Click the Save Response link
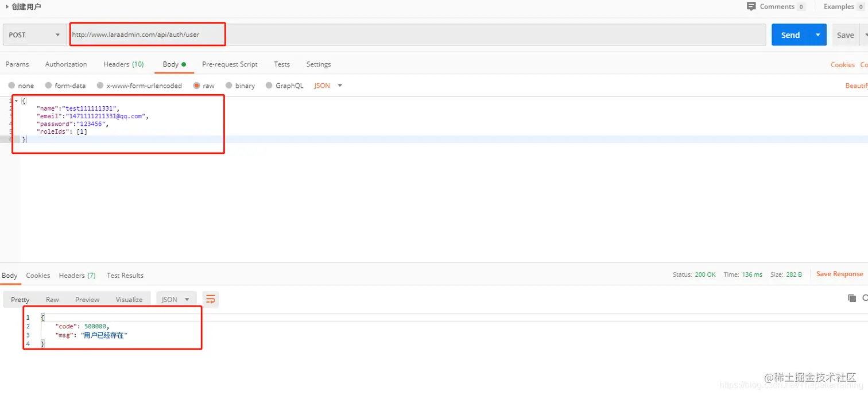The height and width of the screenshot is (395, 868). click(840, 274)
